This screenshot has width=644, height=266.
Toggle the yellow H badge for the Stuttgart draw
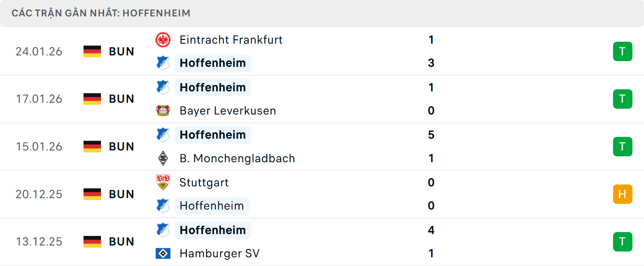point(623,194)
